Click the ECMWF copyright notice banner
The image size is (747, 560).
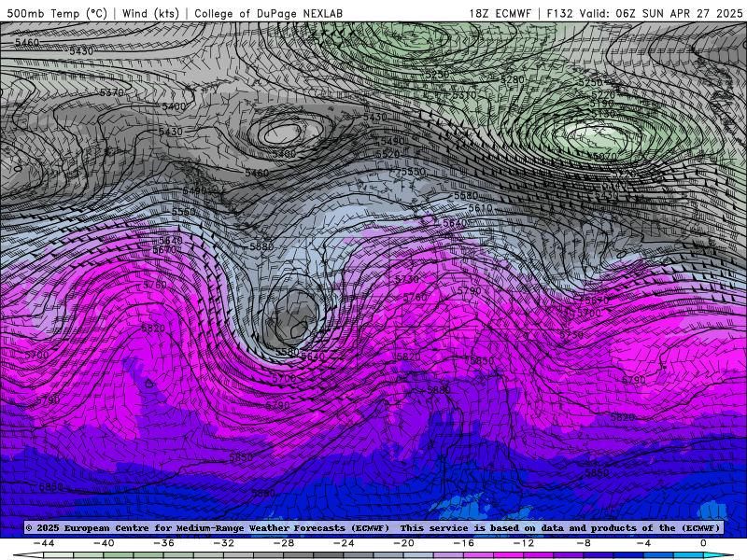click(x=373, y=528)
